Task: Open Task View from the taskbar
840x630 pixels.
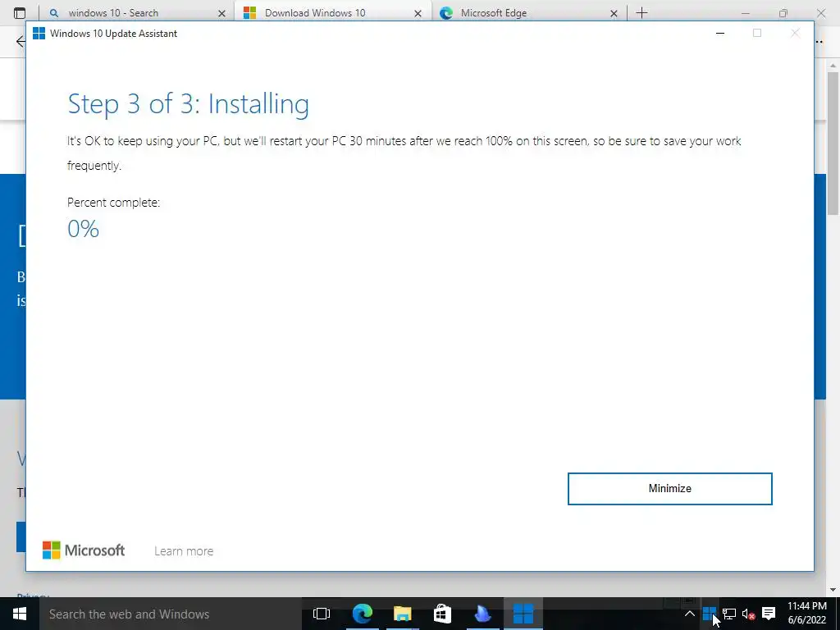Action: [x=322, y=614]
